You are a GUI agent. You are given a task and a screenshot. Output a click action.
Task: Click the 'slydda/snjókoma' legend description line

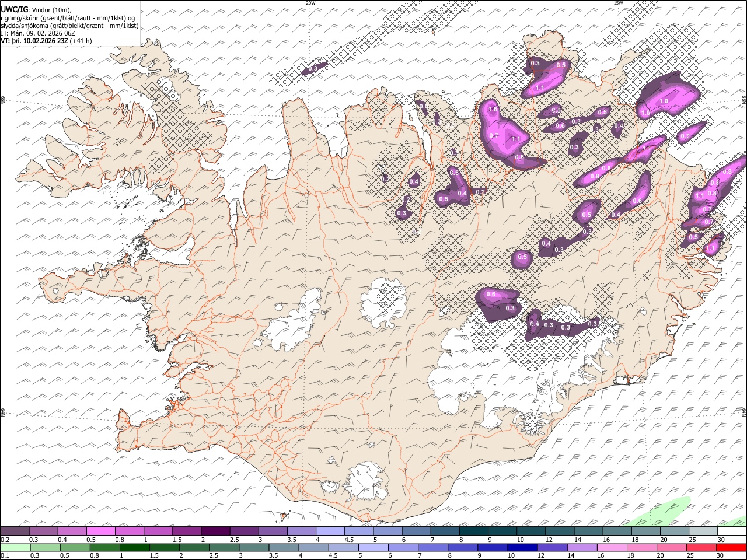click(69, 26)
